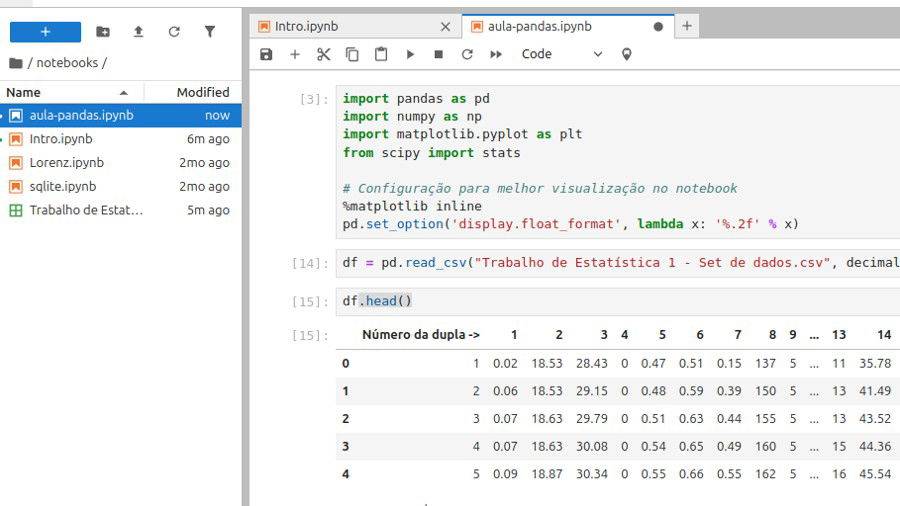Click the value 43.52 in row 2
The height and width of the screenshot is (506, 900).
[x=875, y=419]
